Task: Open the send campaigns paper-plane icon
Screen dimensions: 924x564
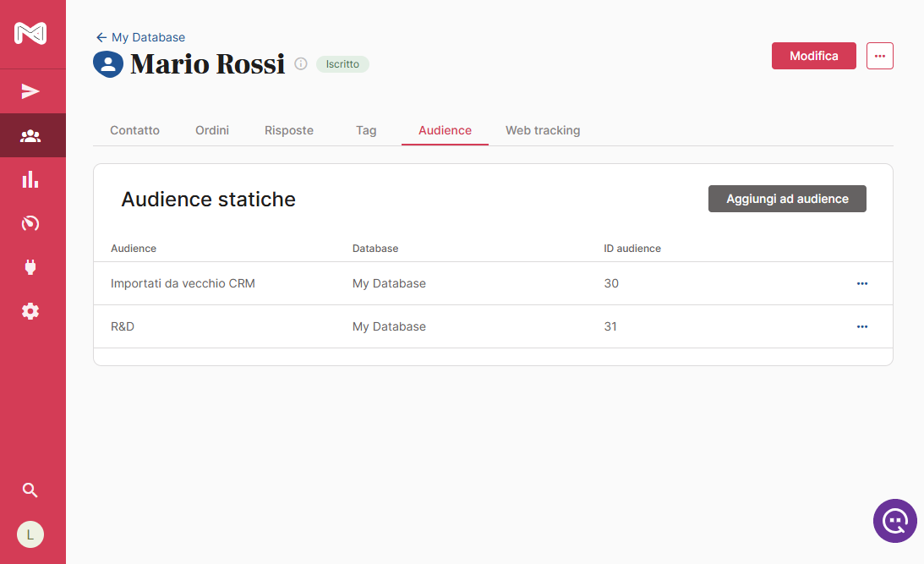Action: click(x=30, y=91)
